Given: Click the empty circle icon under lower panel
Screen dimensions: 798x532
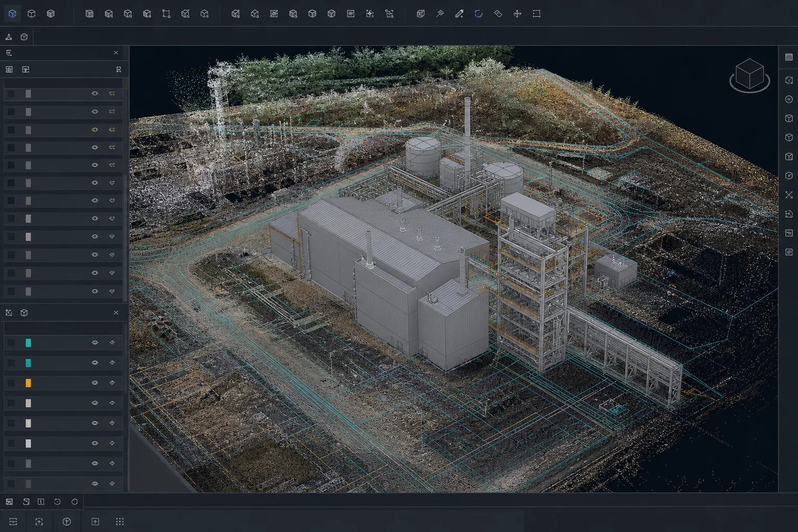Looking at the screenshot, I should [x=74, y=502].
